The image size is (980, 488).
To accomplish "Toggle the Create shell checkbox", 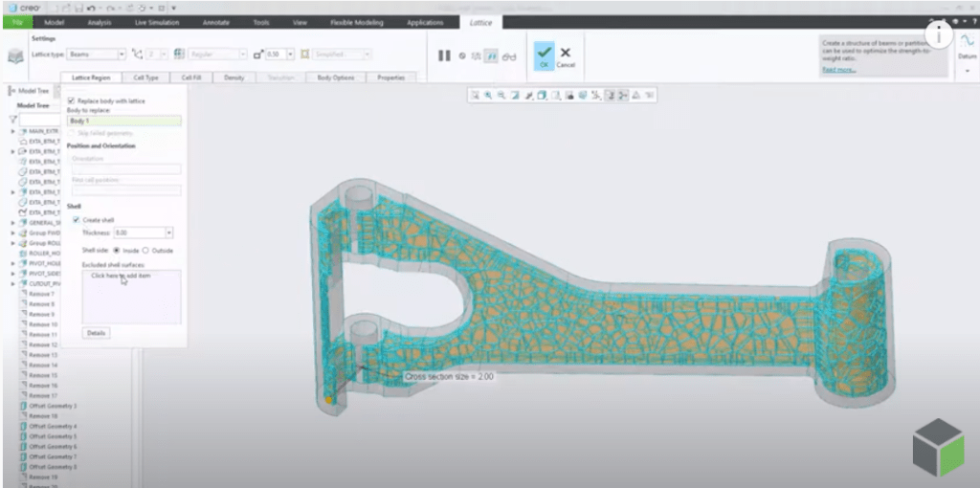I will pos(77,220).
